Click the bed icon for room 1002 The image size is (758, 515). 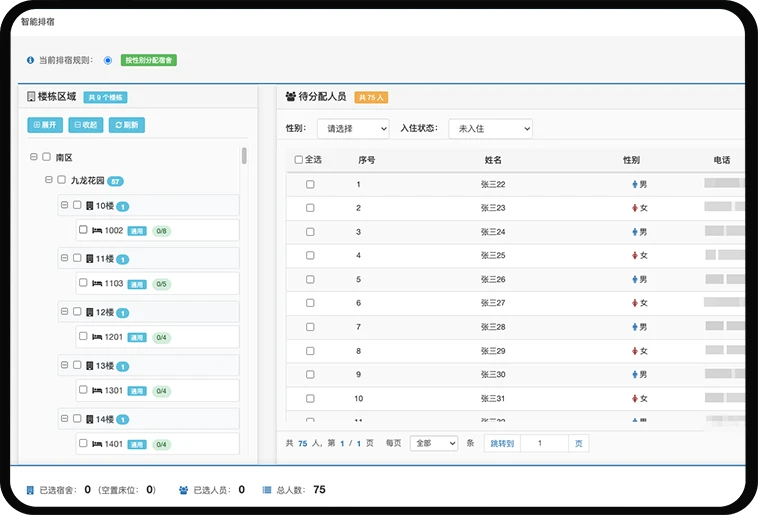pos(97,230)
